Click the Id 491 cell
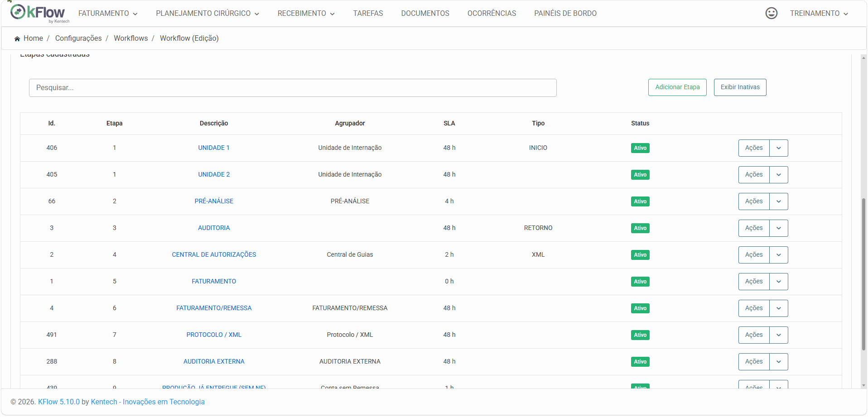Screen dimensions: 868x417 tap(52, 335)
